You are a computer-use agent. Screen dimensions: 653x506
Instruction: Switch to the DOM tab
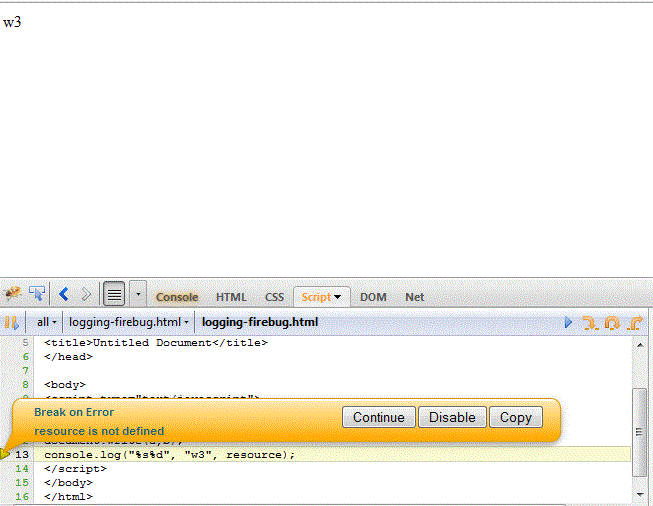373,297
